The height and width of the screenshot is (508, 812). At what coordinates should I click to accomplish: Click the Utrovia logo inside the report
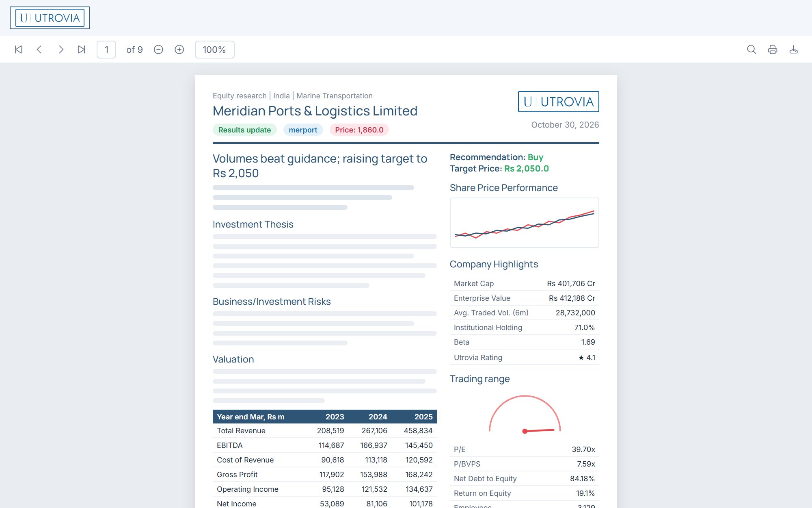tap(558, 102)
